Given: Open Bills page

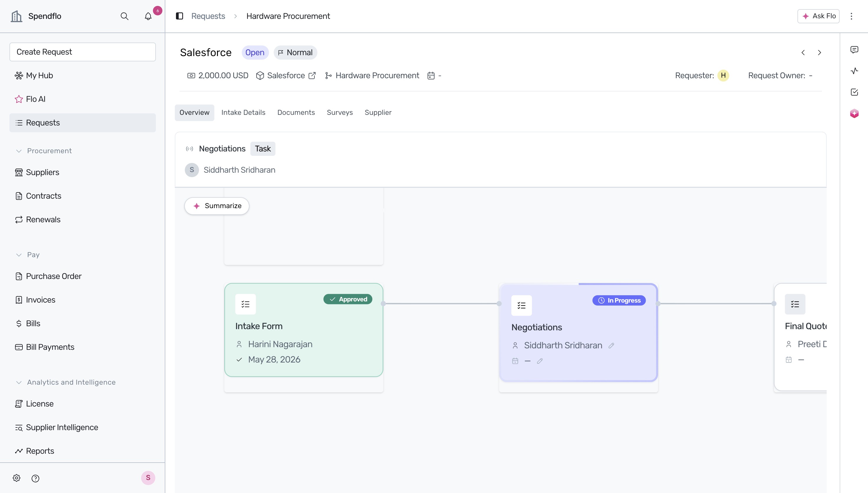Looking at the screenshot, I should (83, 324).
